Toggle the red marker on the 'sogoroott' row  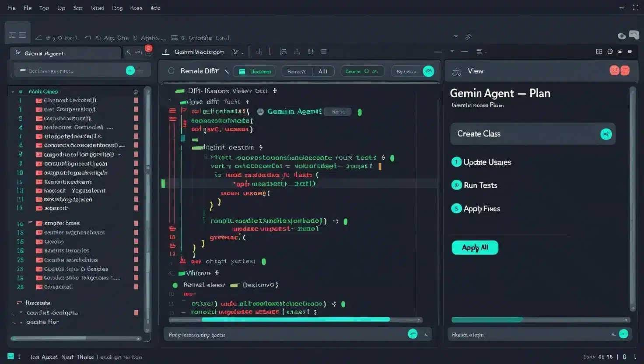tap(136, 208)
